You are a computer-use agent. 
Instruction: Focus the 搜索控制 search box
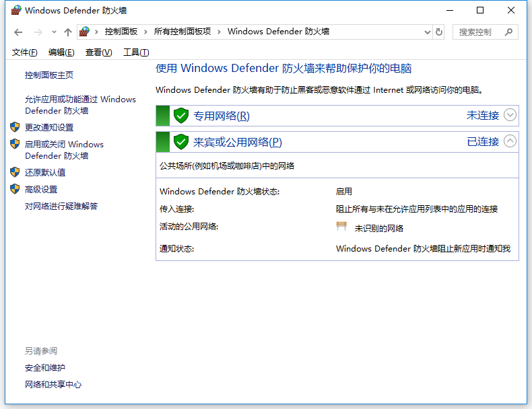[485, 32]
